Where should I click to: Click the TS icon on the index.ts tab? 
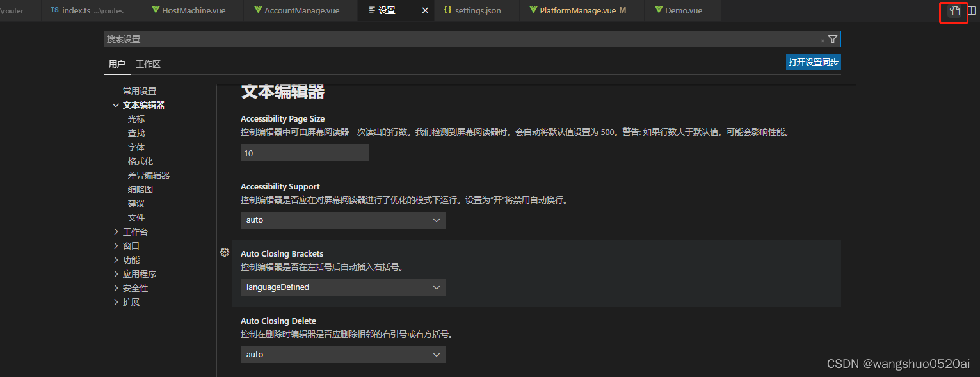tap(54, 10)
